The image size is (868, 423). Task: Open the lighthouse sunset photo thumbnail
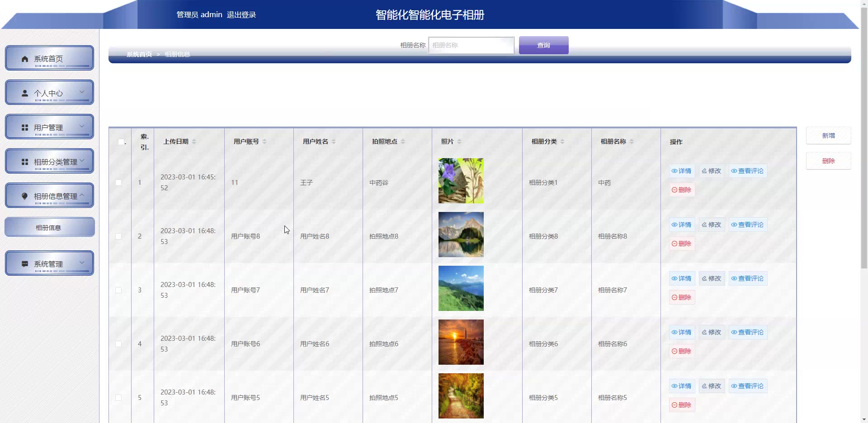point(461,342)
